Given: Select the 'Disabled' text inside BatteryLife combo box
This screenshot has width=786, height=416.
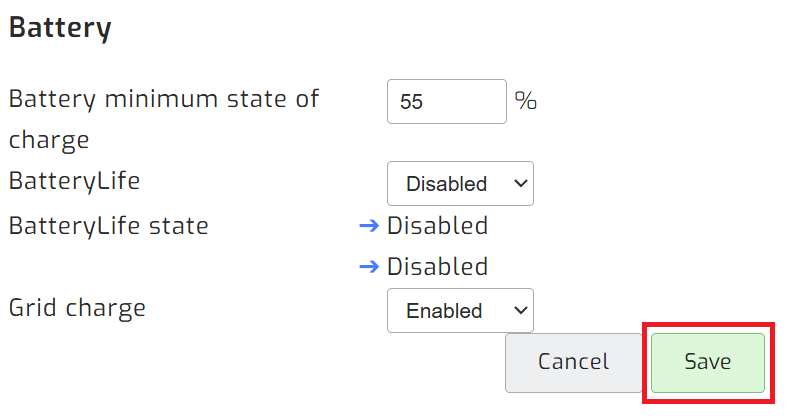Looking at the screenshot, I should point(446,184).
